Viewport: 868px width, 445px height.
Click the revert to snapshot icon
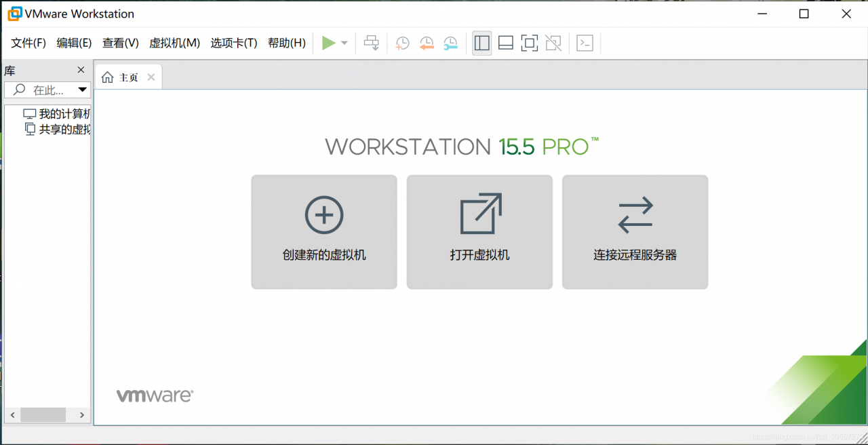[427, 43]
